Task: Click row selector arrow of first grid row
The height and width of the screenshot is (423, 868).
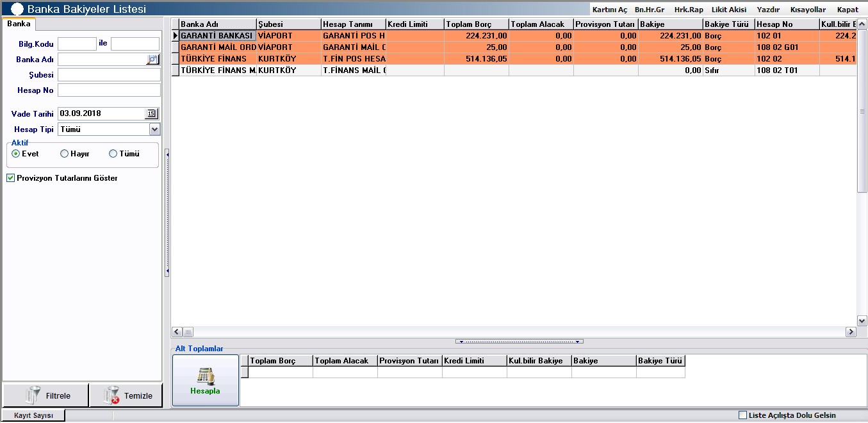Action: coord(176,36)
